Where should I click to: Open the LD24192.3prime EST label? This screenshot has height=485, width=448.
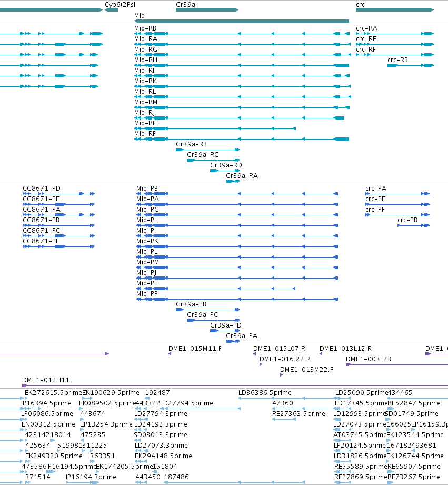tap(161, 424)
